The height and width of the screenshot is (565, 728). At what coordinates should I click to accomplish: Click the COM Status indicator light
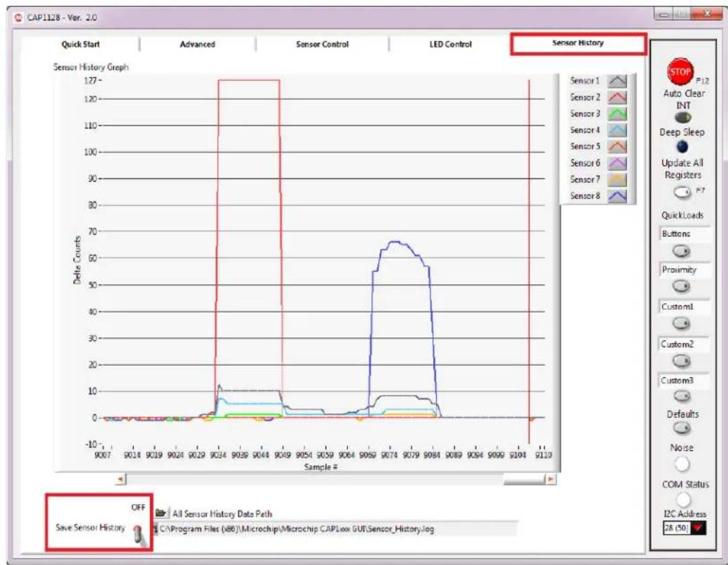[x=683, y=500]
